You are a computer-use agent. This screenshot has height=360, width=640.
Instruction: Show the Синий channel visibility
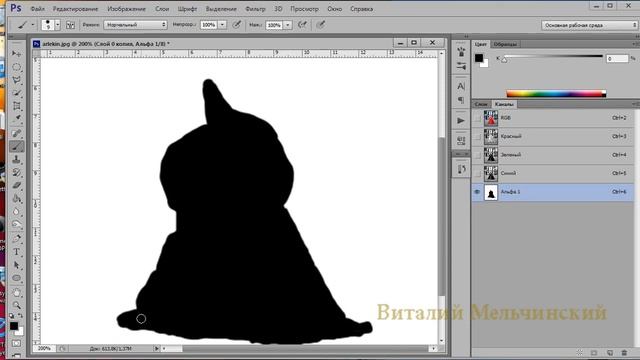[477, 173]
